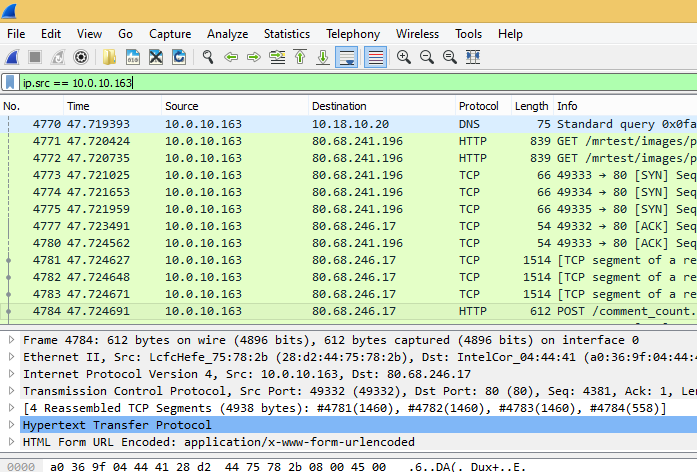Screen dimensions: 697x472
Task: Toggle packet colorization rules button
Action: click(375, 57)
